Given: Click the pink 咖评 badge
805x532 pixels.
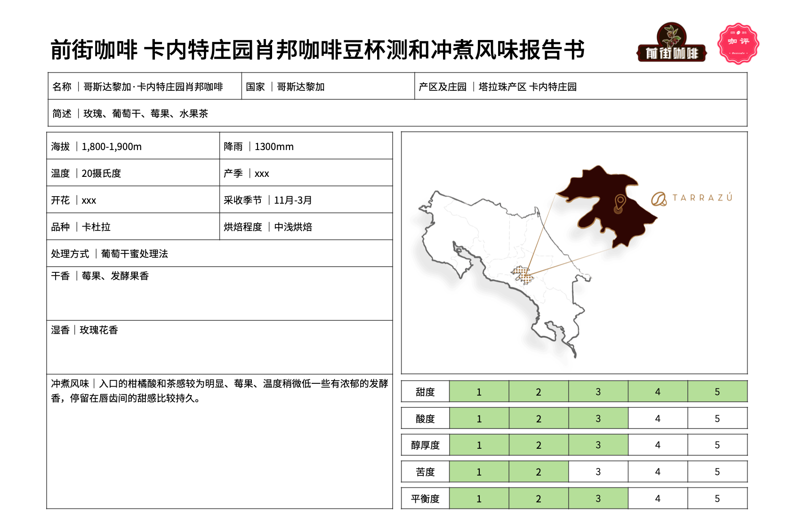Looking at the screenshot, I should pos(738,43).
